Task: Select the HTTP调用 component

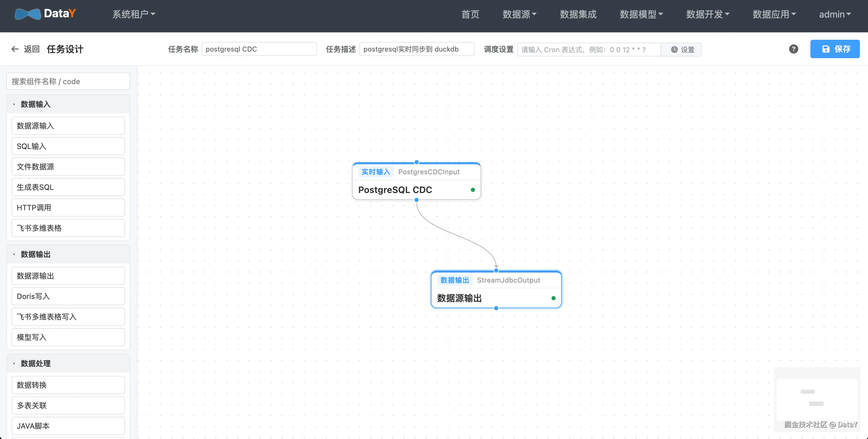Action: [68, 207]
